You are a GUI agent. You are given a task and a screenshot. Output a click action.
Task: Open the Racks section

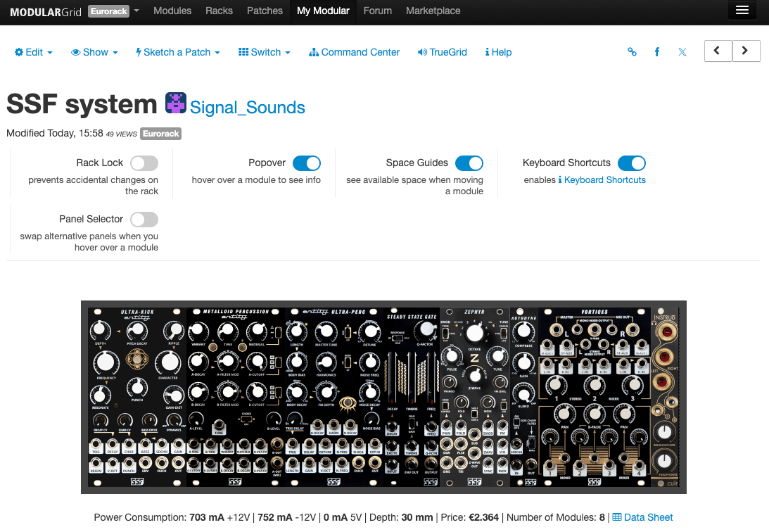pyautogui.click(x=220, y=11)
